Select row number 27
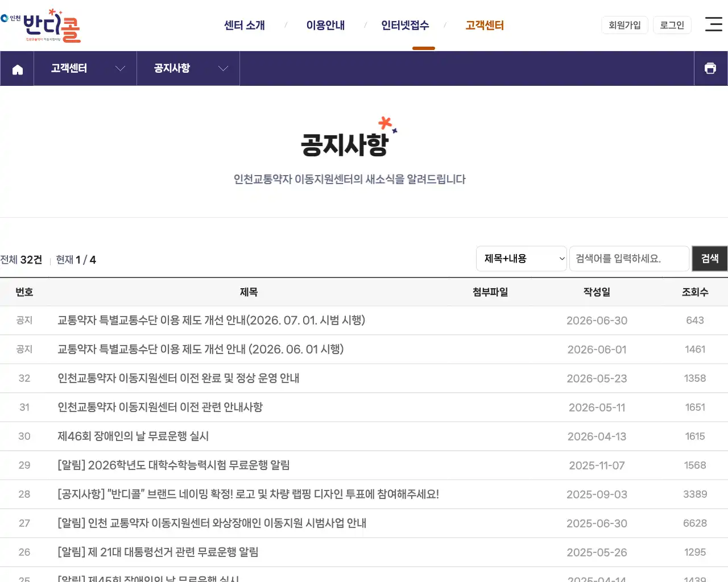 24,523
